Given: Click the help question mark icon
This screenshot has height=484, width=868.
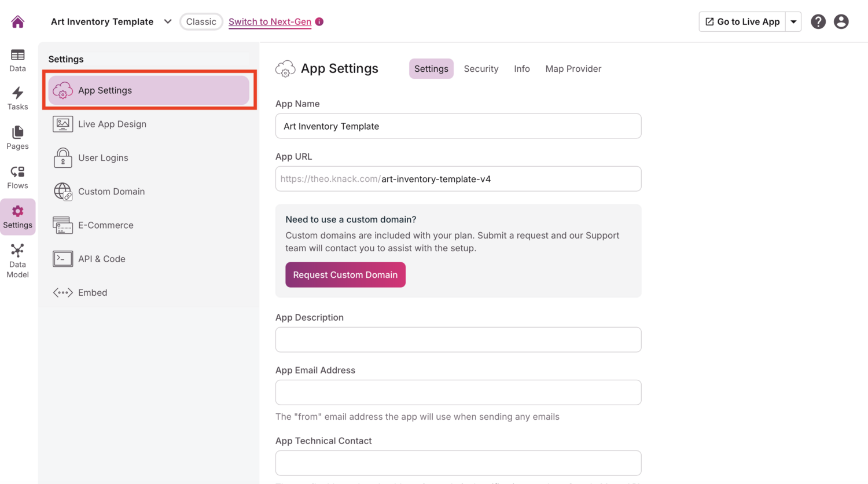Looking at the screenshot, I should point(818,22).
